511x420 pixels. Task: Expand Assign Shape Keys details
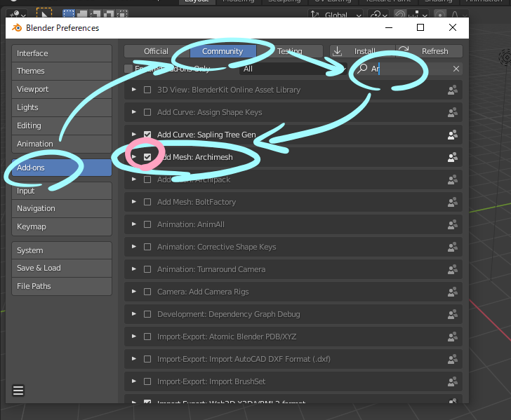pyautogui.click(x=133, y=112)
